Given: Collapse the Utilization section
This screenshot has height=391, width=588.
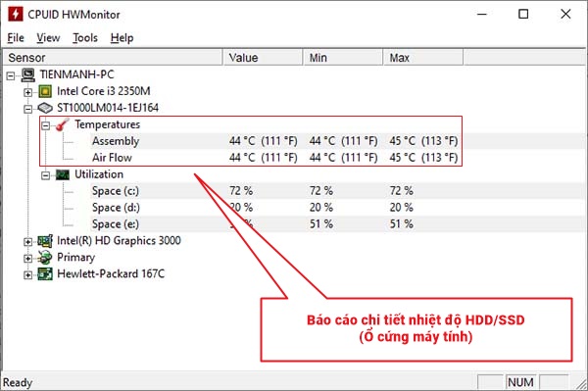Looking at the screenshot, I should coord(45,175).
